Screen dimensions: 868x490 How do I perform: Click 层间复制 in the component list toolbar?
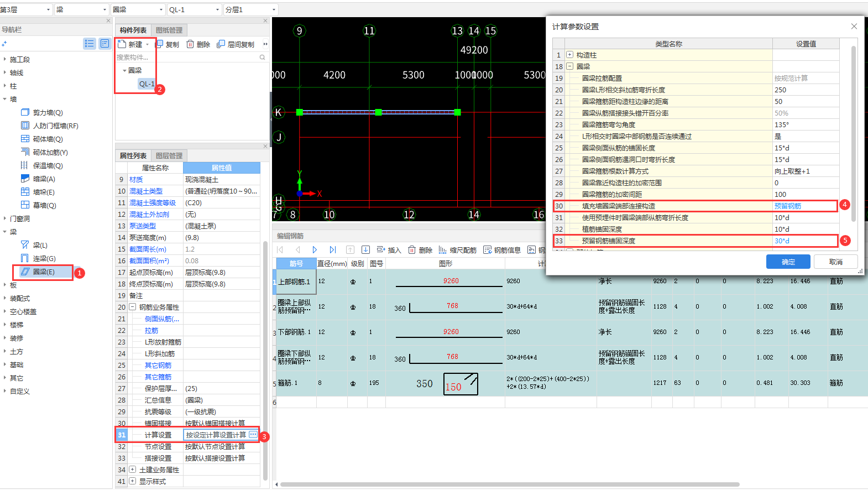click(x=236, y=44)
